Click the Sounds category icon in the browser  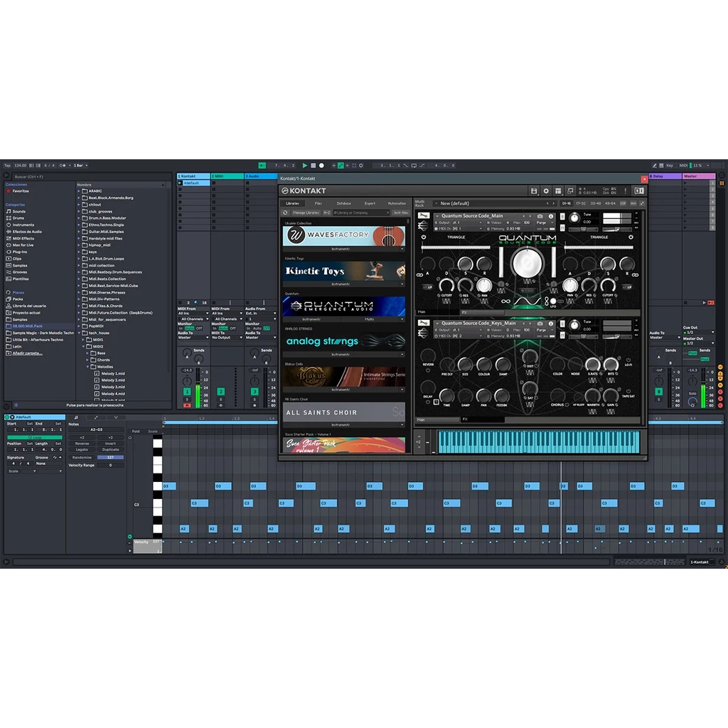pos(9,211)
